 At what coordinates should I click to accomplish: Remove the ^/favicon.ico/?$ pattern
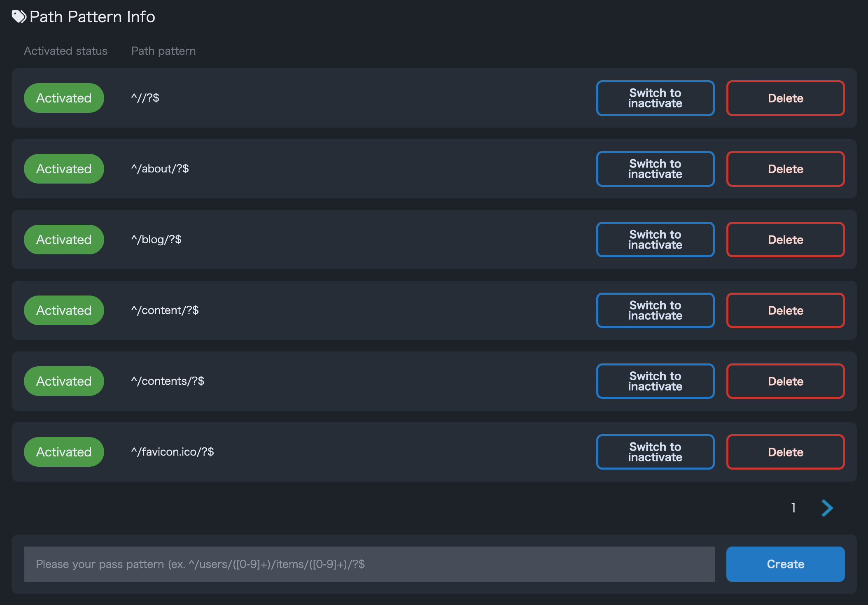785,452
